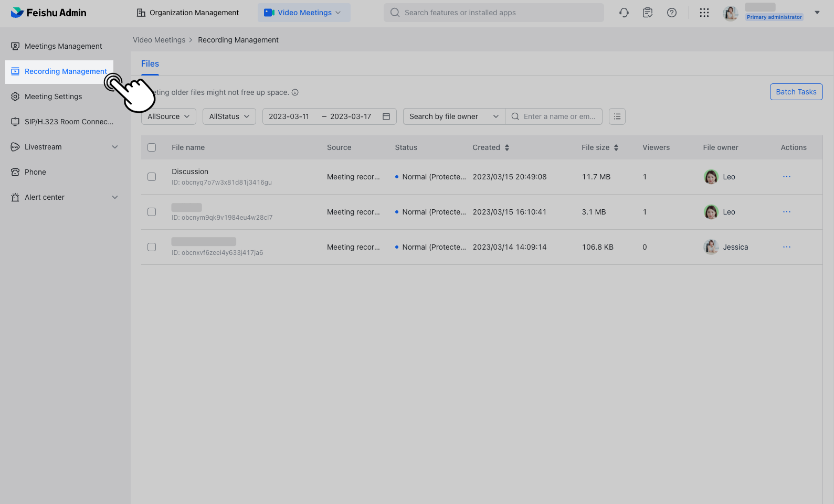Check the Jessica recording row checkbox
The height and width of the screenshot is (504, 834).
pyautogui.click(x=152, y=247)
